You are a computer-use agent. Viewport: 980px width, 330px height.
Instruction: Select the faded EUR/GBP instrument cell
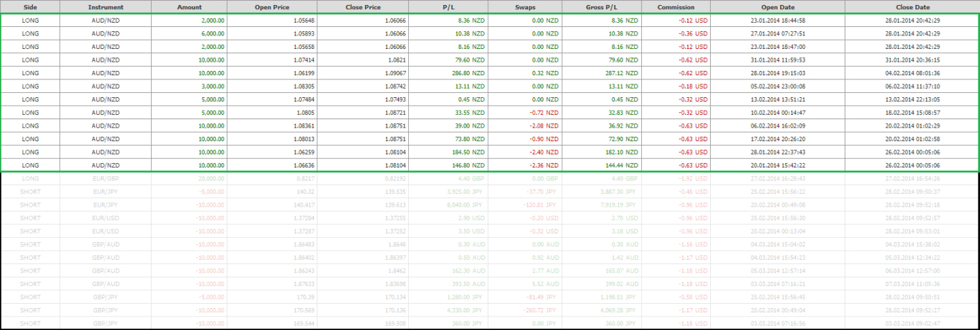[106, 179]
